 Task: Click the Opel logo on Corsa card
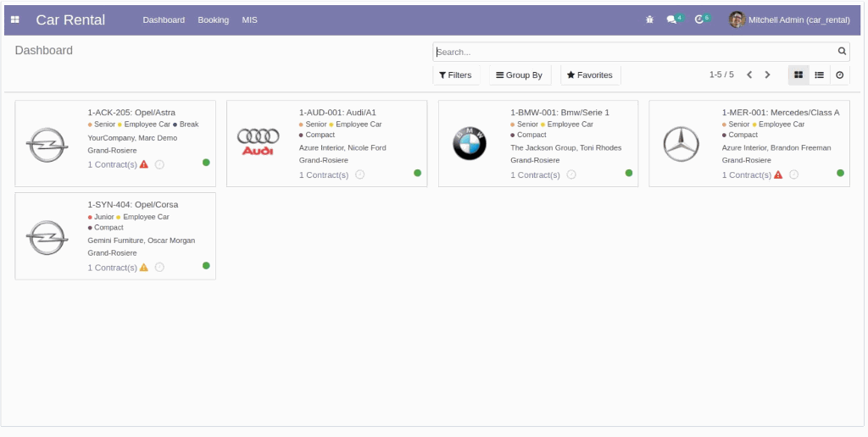tap(47, 237)
